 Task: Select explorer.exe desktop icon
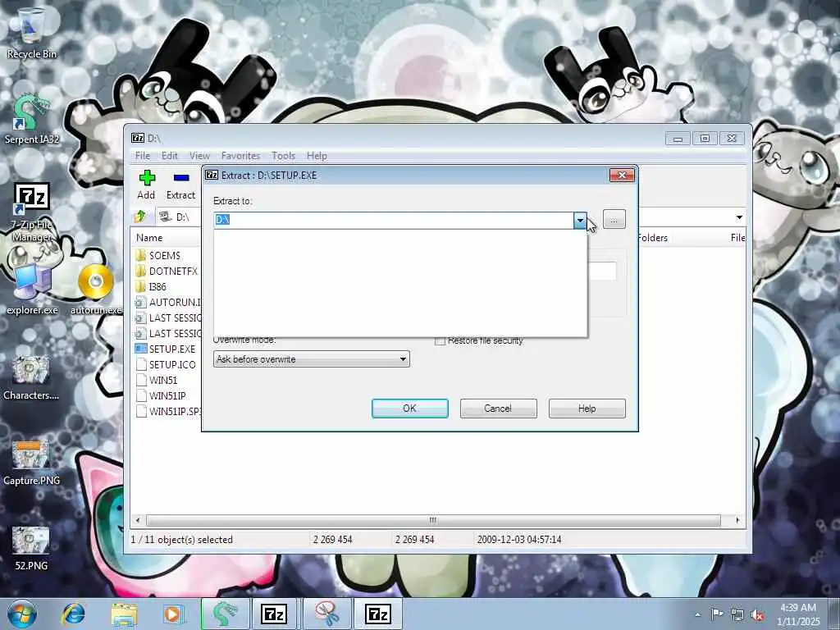click(32, 290)
